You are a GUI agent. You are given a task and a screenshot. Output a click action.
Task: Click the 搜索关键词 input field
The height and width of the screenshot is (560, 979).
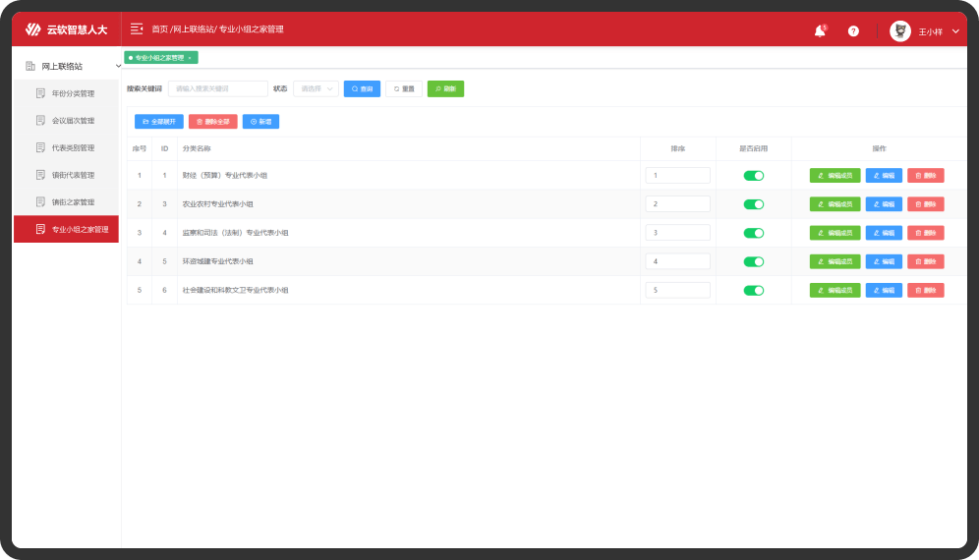[x=217, y=88]
